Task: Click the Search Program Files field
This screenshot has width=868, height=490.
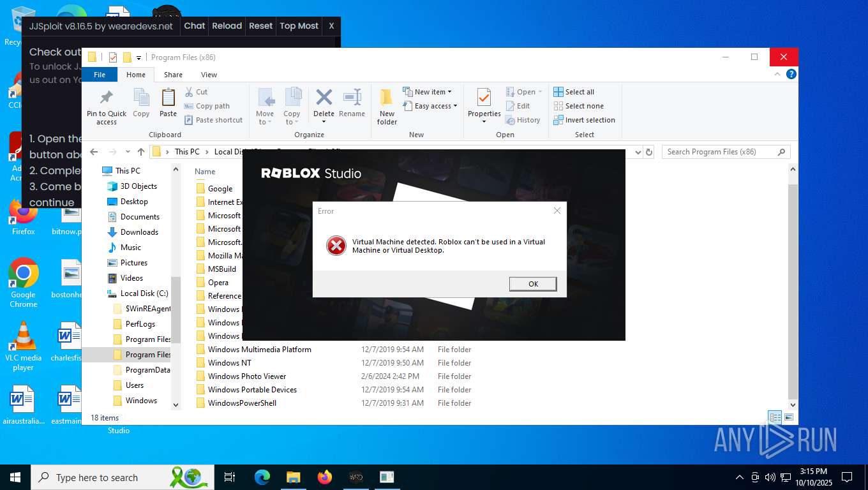Action: pos(726,152)
